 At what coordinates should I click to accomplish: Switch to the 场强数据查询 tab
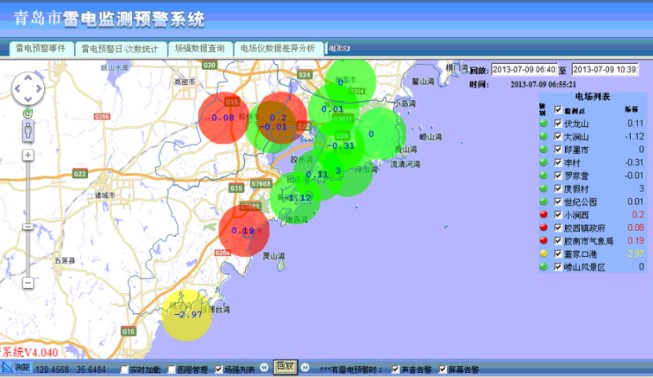200,48
